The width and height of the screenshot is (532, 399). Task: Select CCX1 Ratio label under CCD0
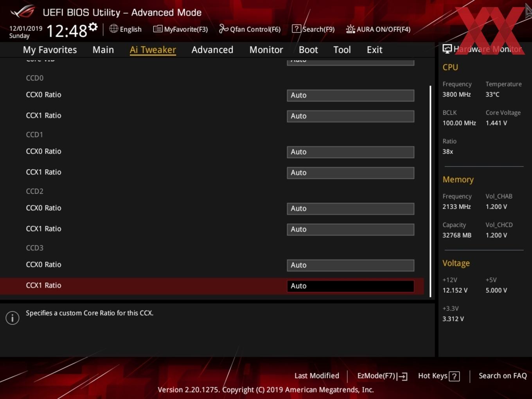pyautogui.click(x=43, y=115)
